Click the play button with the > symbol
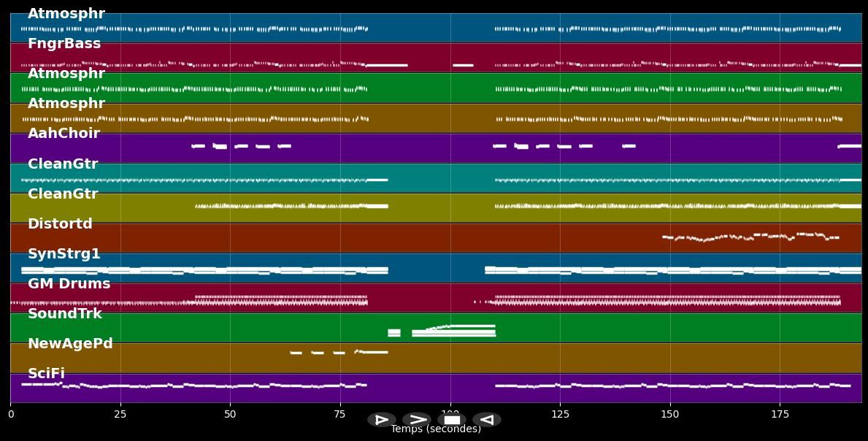Screen dimensions: 868x441 click(417, 420)
